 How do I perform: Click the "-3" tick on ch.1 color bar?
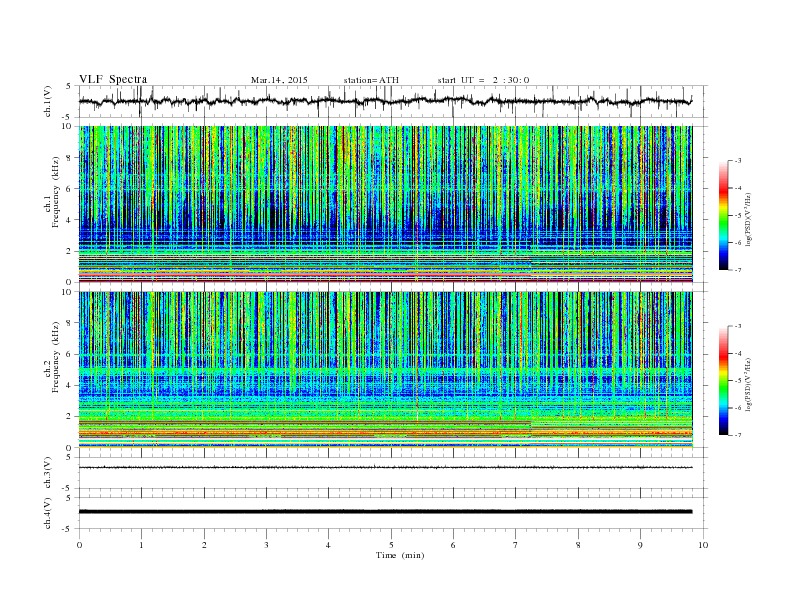pyautogui.click(x=737, y=161)
